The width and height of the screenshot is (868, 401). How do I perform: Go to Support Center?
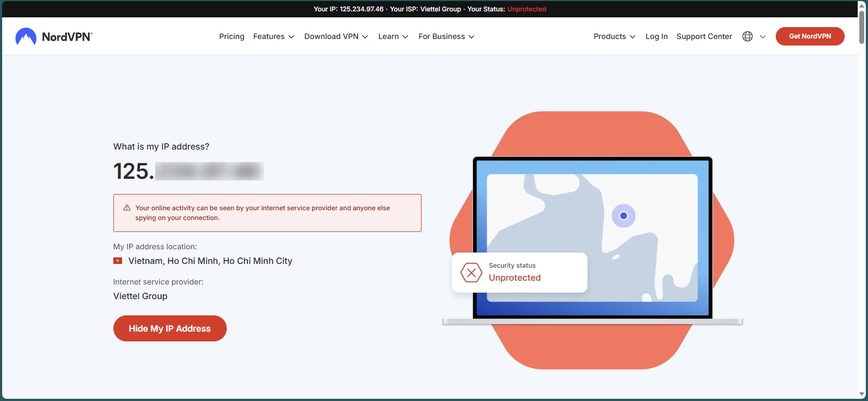tap(704, 36)
